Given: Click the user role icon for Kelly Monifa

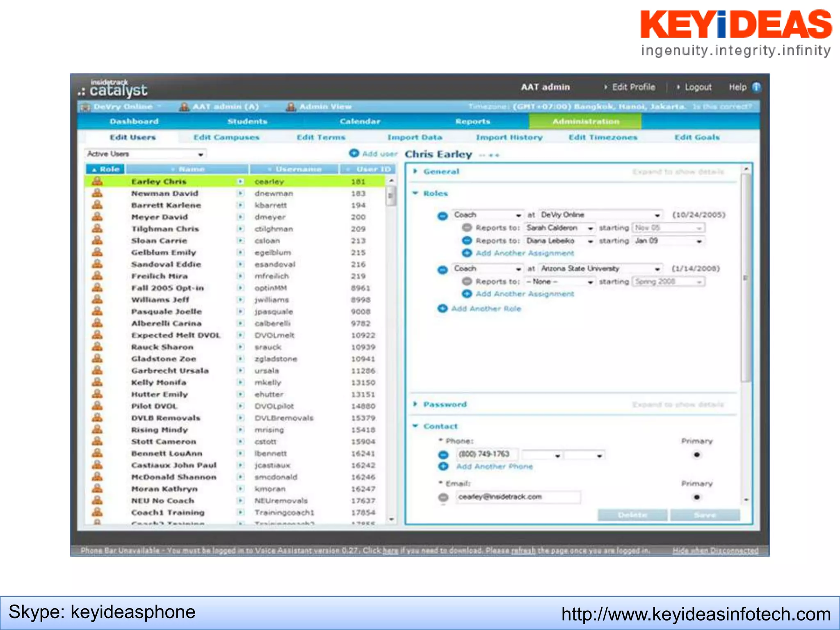Looking at the screenshot, I should point(97,382).
